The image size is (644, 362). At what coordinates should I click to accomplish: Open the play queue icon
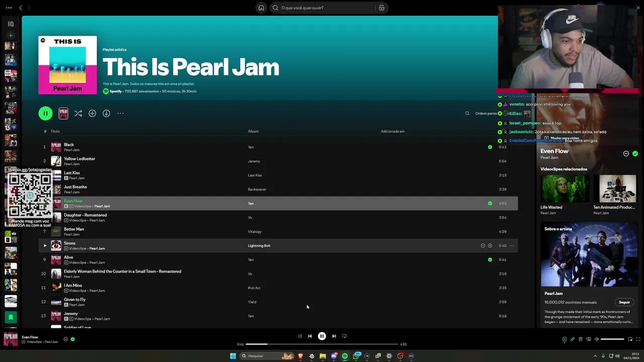click(x=580, y=339)
